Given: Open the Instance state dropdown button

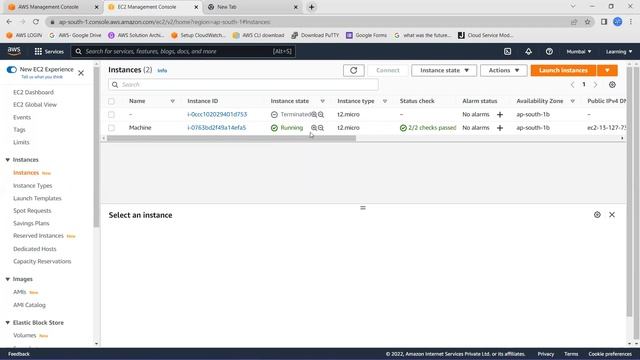Looking at the screenshot, I should point(444,70).
